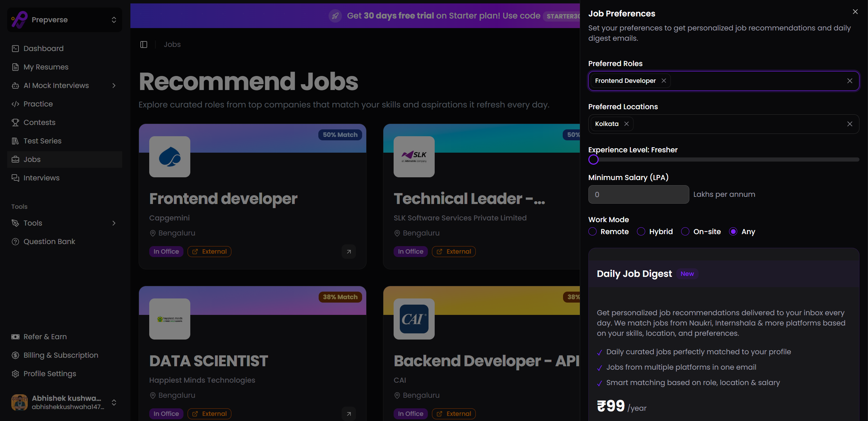
Task: Collapse the sidebar using the panel icon
Action: click(x=143, y=44)
